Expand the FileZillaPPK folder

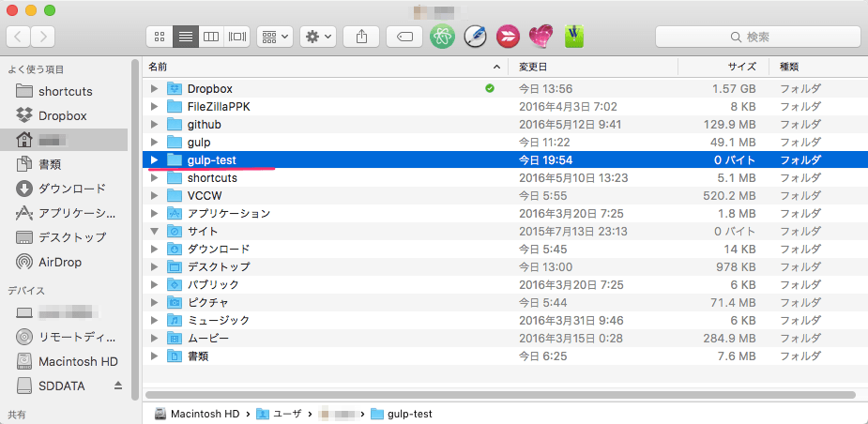[155, 106]
